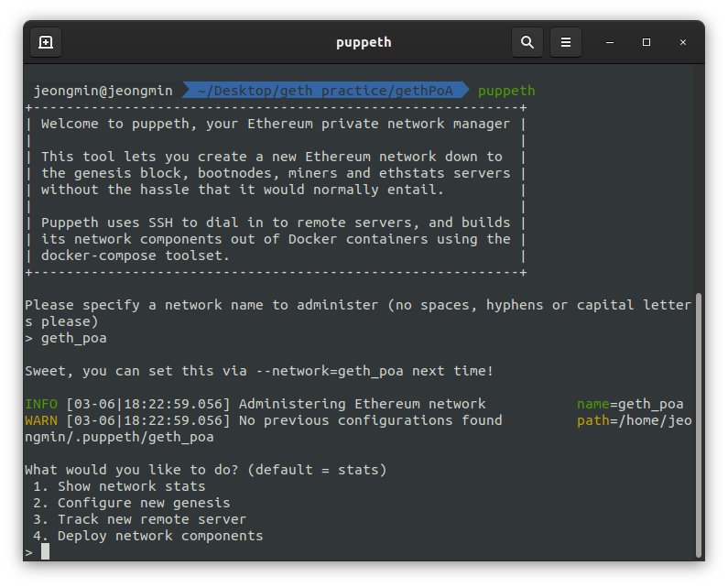Viewport: 728px width, 587px height.
Task: Click the yellow WARN log label
Action: [x=40, y=420]
